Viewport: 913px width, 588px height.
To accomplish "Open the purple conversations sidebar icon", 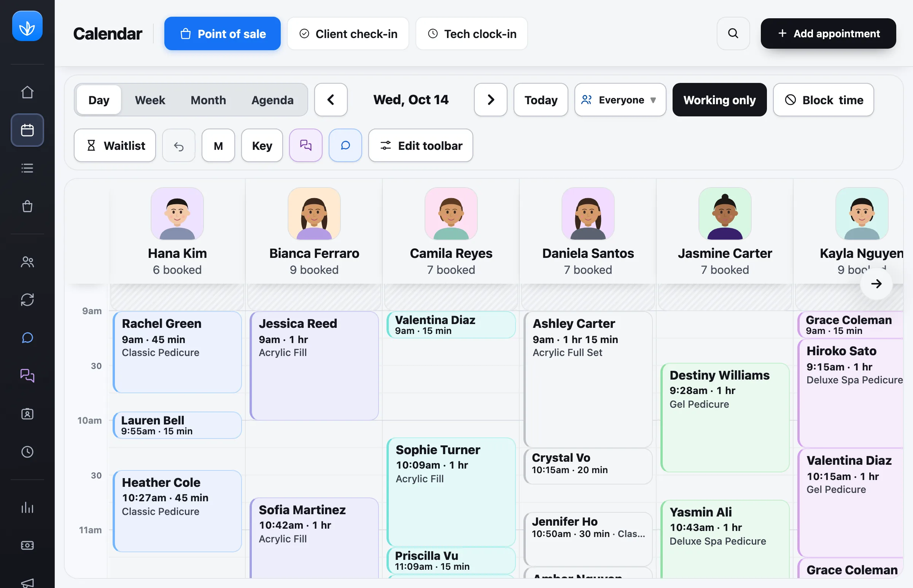I will [x=27, y=376].
